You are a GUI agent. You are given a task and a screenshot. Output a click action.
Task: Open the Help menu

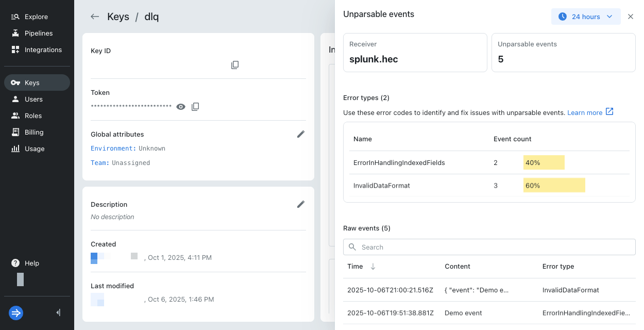31,263
